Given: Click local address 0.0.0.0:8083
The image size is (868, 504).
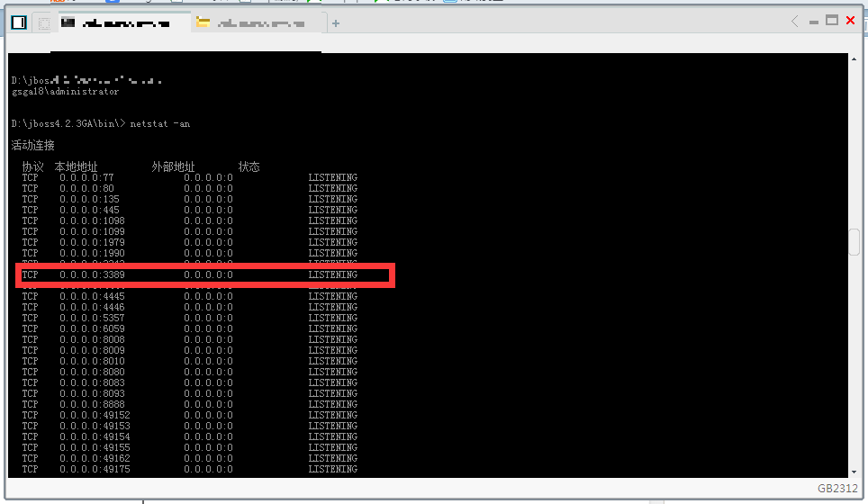Looking at the screenshot, I should pos(93,382).
